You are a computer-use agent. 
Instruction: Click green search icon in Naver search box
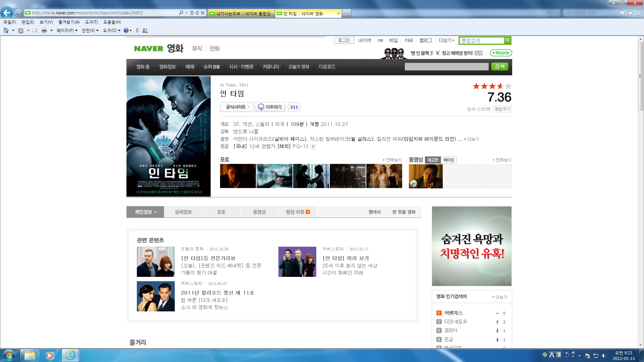coord(507,41)
